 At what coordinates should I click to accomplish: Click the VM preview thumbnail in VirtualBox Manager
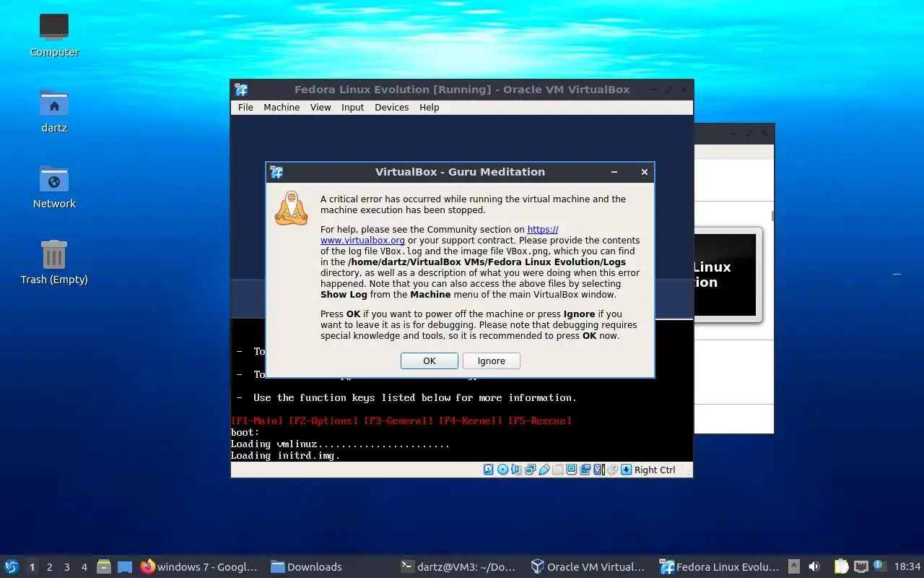coord(728,275)
